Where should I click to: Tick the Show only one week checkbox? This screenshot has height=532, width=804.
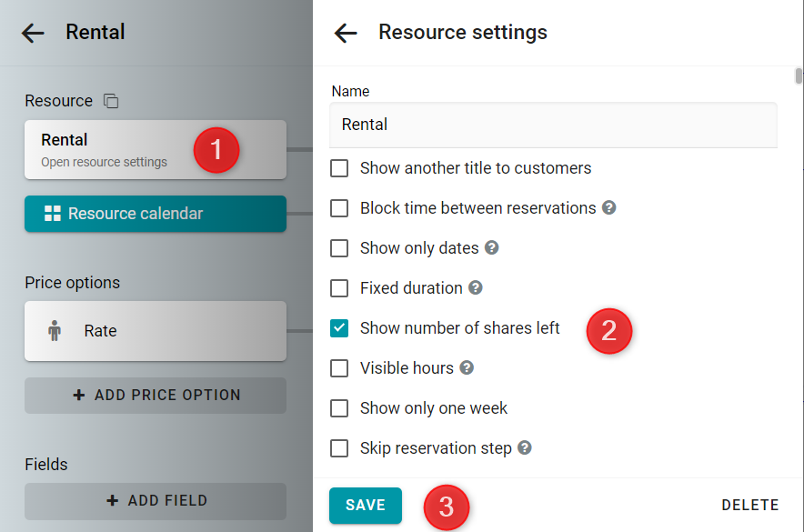[x=339, y=408]
